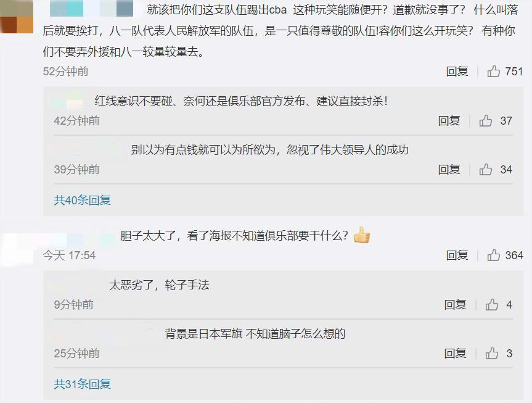Like the reply about 日本军旗

tap(492, 354)
